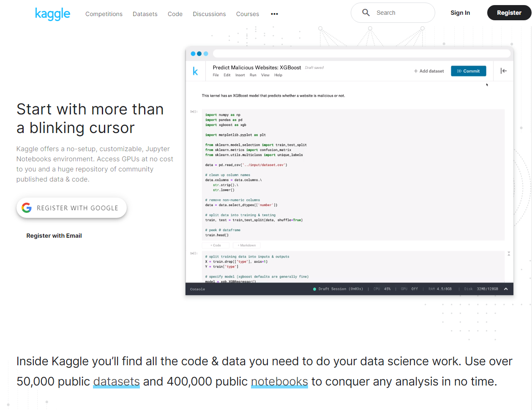Click Add dataset in notebook preview
Viewport: 532px width, 410px height.
tap(429, 71)
